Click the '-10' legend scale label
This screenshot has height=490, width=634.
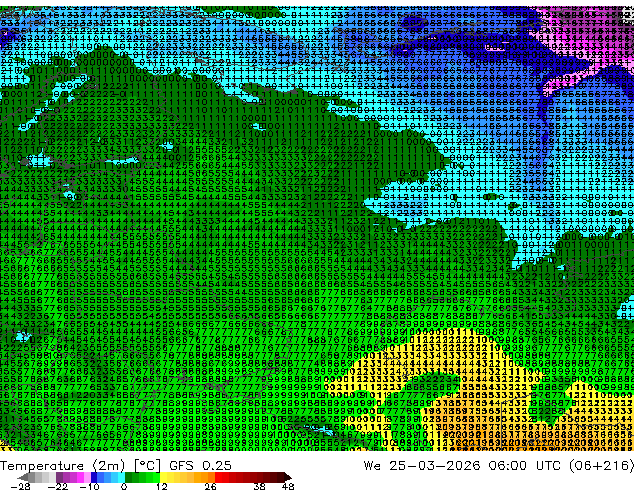(x=89, y=486)
